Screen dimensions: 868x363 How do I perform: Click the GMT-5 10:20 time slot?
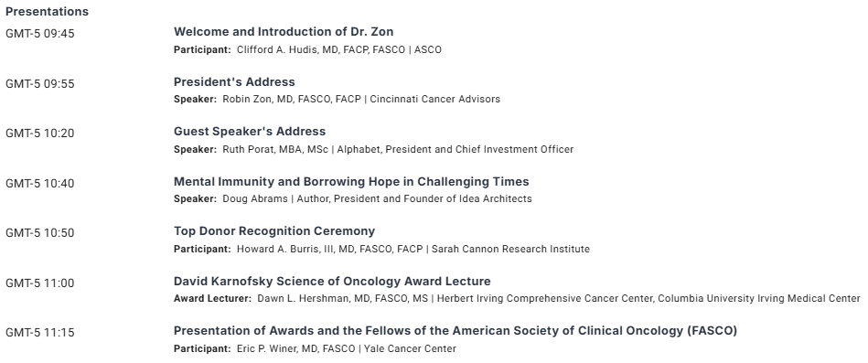click(x=40, y=133)
